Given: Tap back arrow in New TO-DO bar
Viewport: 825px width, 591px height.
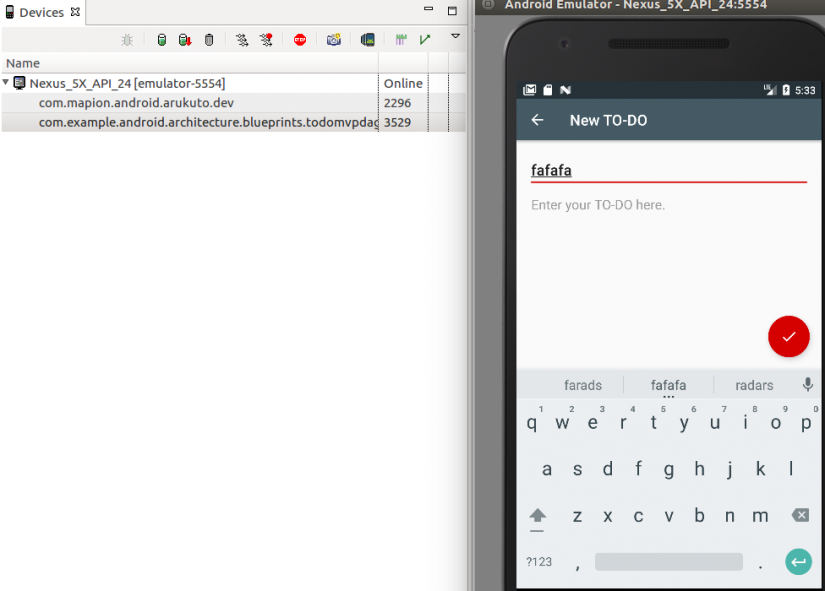Looking at the screenshot, I should [x=538, y=120].
